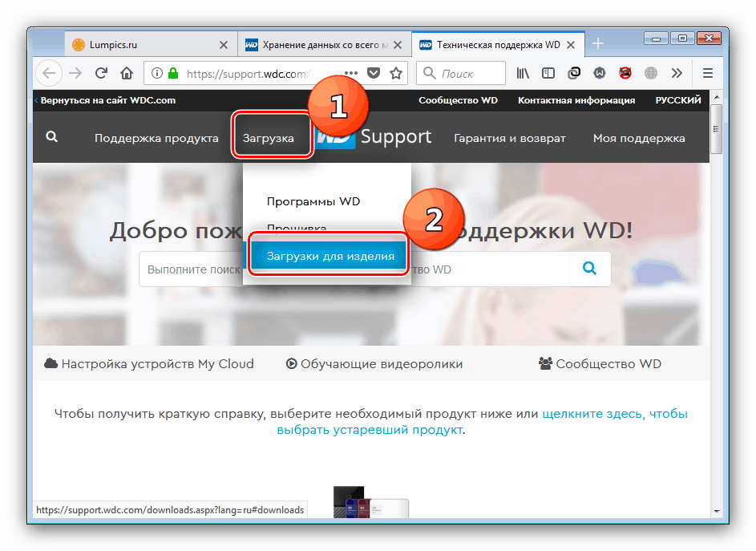This screenshot has width=756, height=551.
Task: Open the Сообщество WD top link
Action: tap(458, 100)
